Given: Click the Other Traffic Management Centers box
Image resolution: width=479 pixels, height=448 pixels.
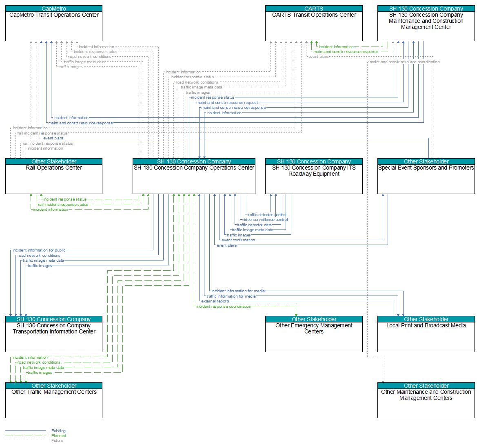Looking at the screenshot, I should pyautogui.click(x=54, y=400).
